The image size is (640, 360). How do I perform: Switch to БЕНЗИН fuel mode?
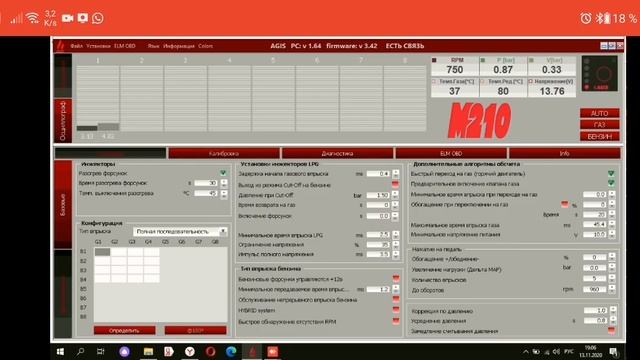pos(600,136)
